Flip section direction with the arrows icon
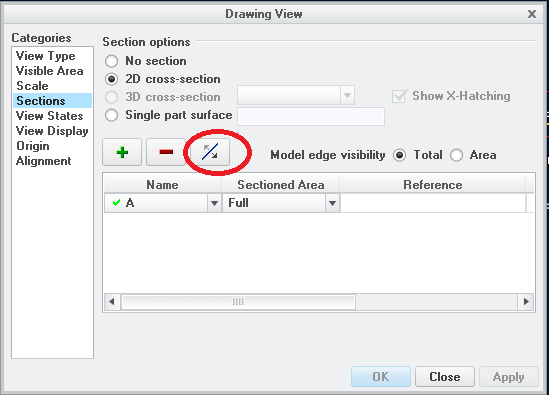The width and height of the screenshot is (549, 395). click(x=210, y=152)
